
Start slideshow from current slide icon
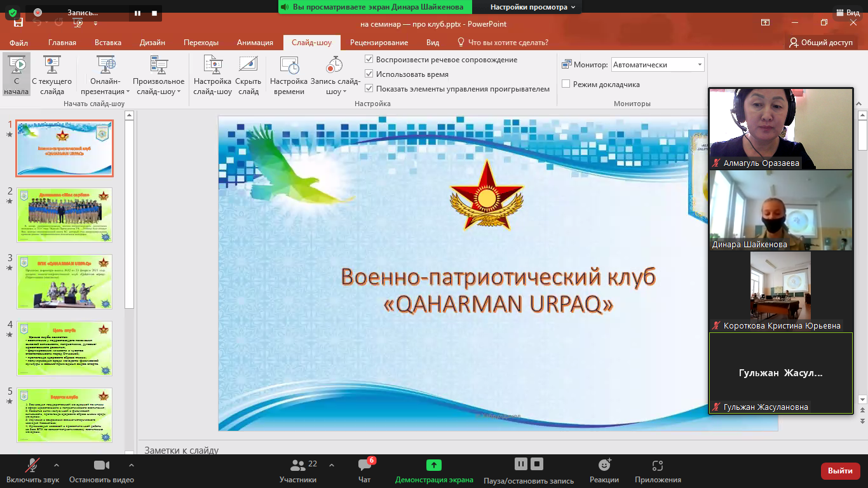click(51, 65)
